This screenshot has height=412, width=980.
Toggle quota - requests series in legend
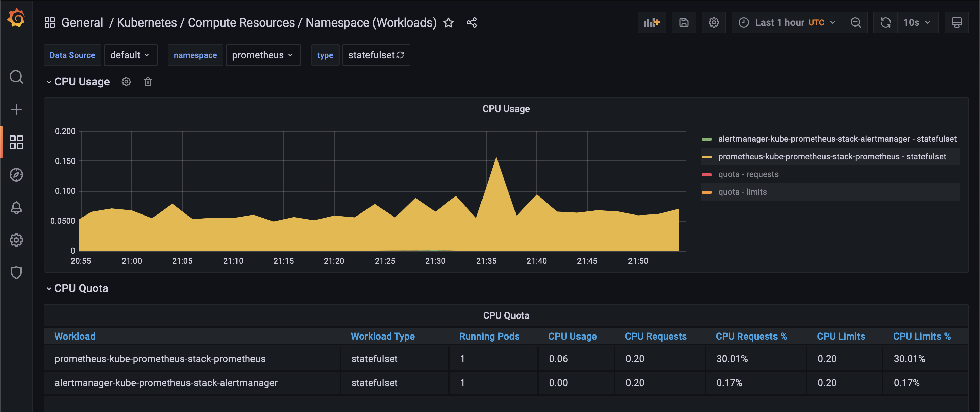(748, 174)
